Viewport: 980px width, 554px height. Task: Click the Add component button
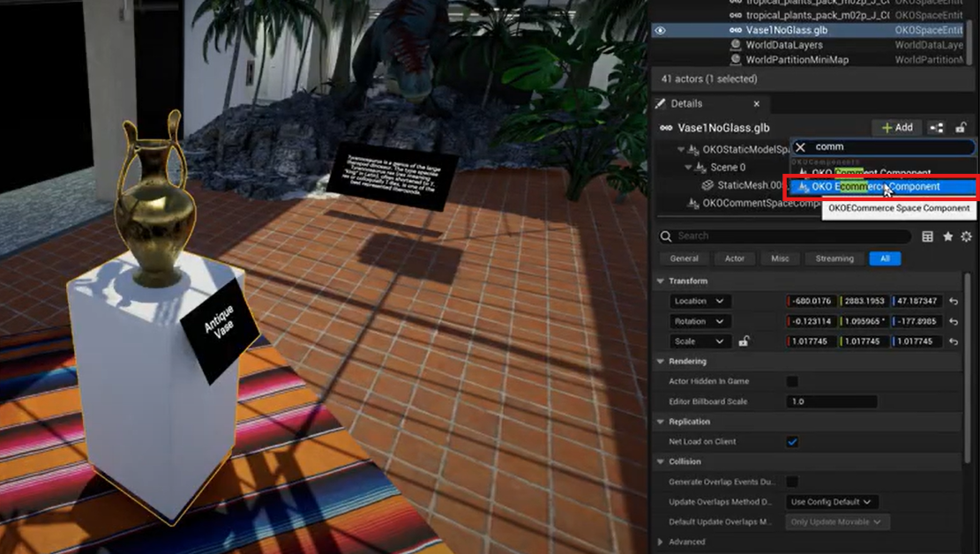pyautogui.click(x=897, y=128)
